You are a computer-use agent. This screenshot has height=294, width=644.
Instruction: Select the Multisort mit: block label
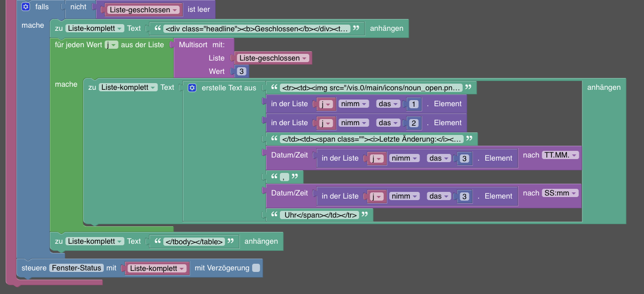click(x=201, y=45)
